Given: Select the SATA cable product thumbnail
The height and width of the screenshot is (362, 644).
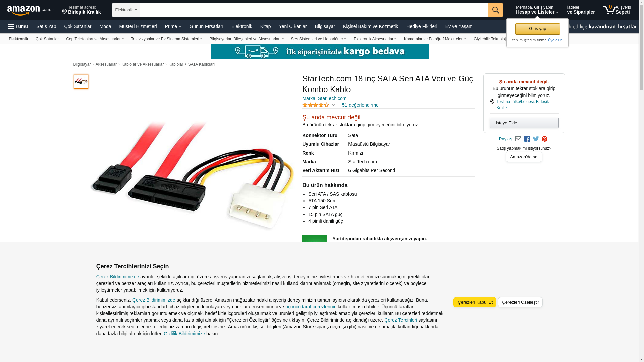Looking at the screenshot, I should 81,82.
